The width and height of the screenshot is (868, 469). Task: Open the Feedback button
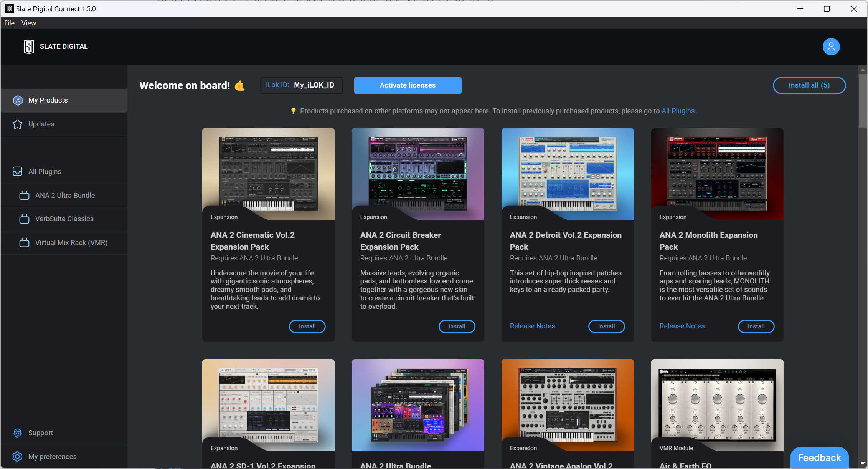pos(819,457)
